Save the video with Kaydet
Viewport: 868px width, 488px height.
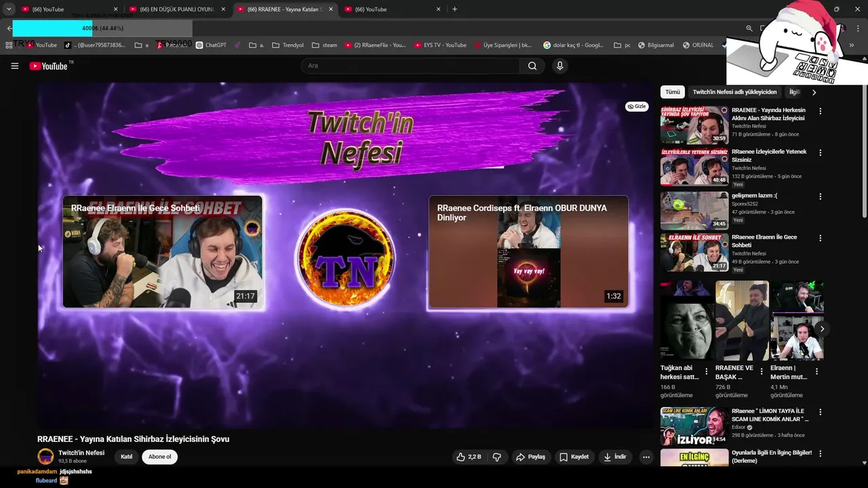point(574,457)
